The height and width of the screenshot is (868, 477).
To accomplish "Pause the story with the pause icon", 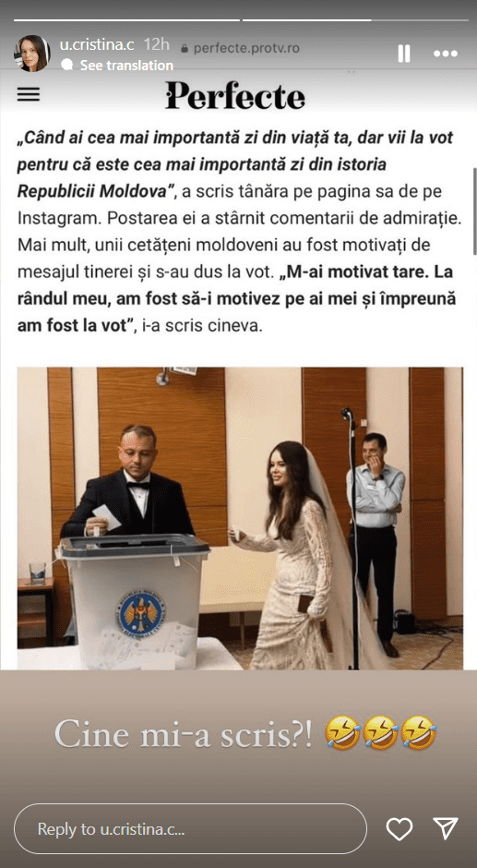I will [404, 54].
